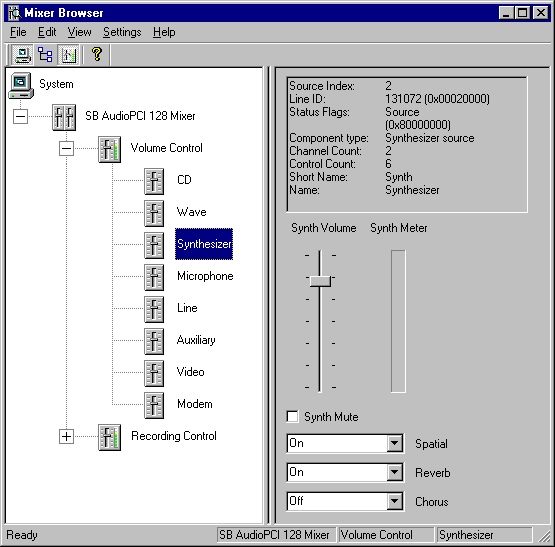
Task: Click the System computer icon in tree
Action: pyautogui.click(x=21, y=85)
